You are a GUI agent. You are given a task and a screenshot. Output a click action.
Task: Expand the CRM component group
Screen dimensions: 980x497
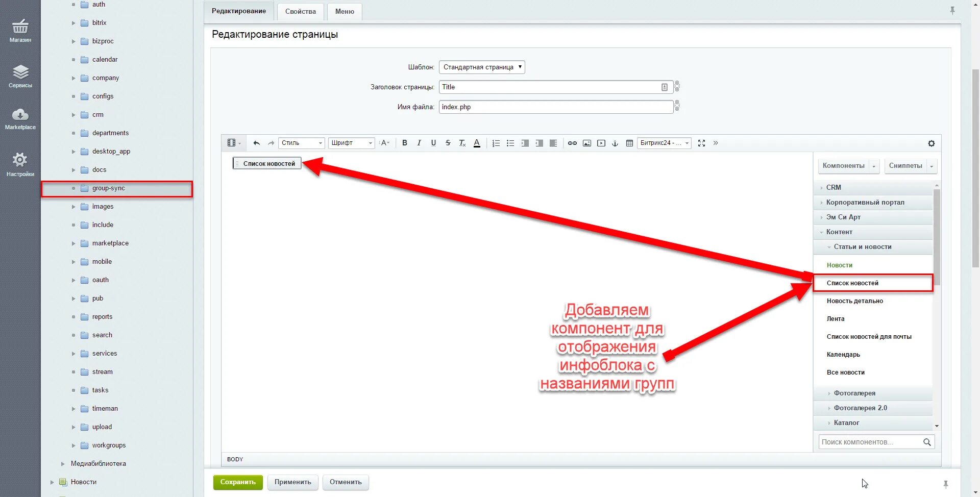(873, 187)
